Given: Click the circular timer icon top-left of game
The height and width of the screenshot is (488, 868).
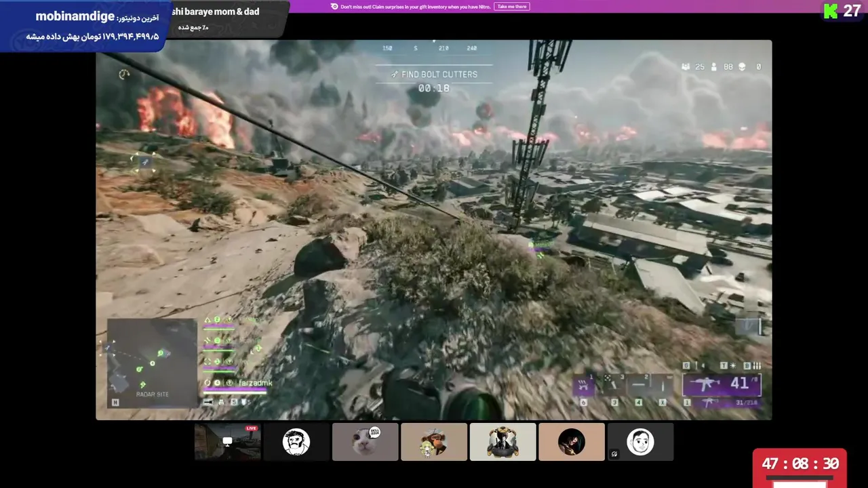Looking at the screenshot, I should pos(124,75).
